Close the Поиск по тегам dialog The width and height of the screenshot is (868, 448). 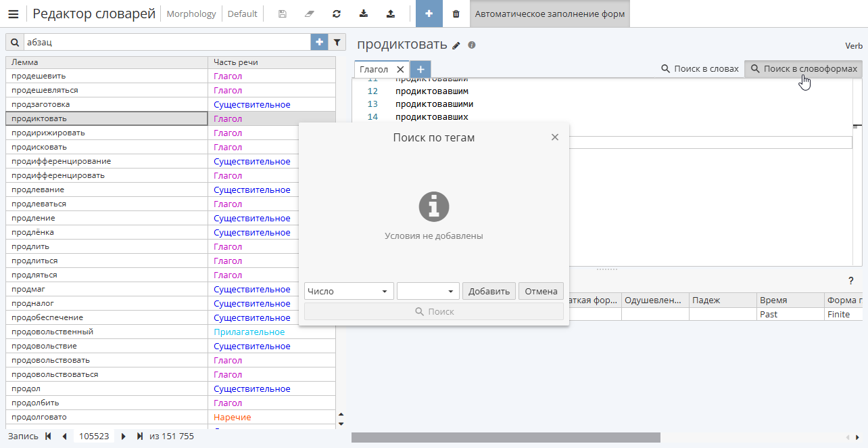[555, 137]
